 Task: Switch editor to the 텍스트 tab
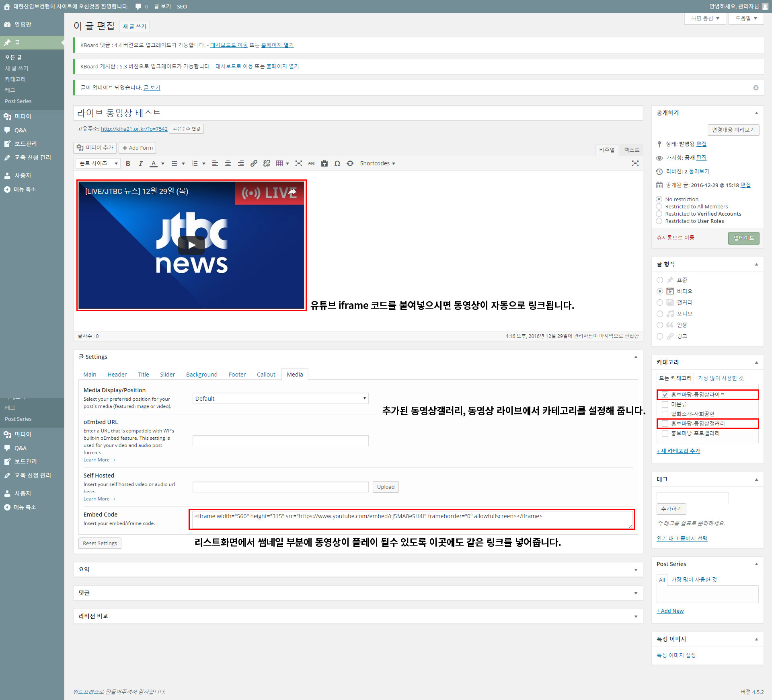pyautogui.click(x=632, y=150)
